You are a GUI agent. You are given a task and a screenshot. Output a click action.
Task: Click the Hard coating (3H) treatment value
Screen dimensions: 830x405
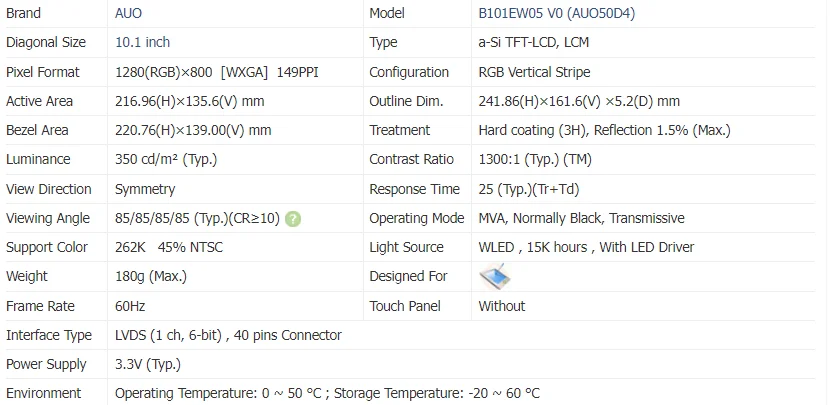coord(604,130)
